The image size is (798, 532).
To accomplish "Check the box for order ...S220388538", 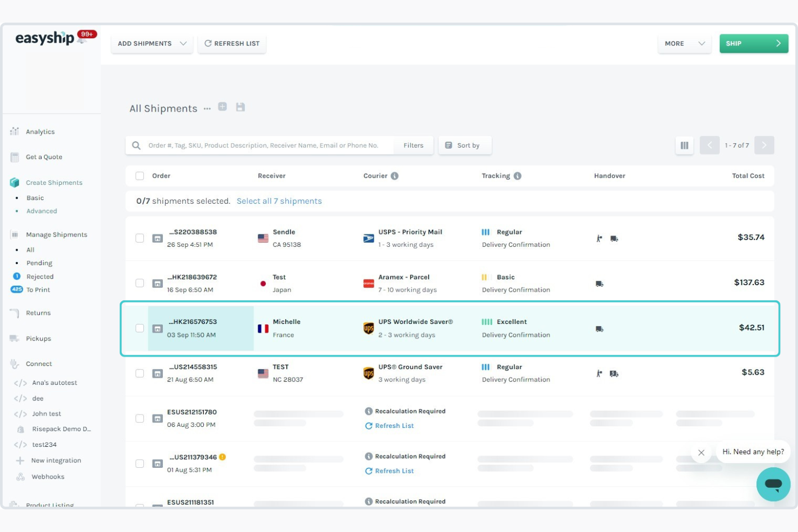I will pos(140,238).
